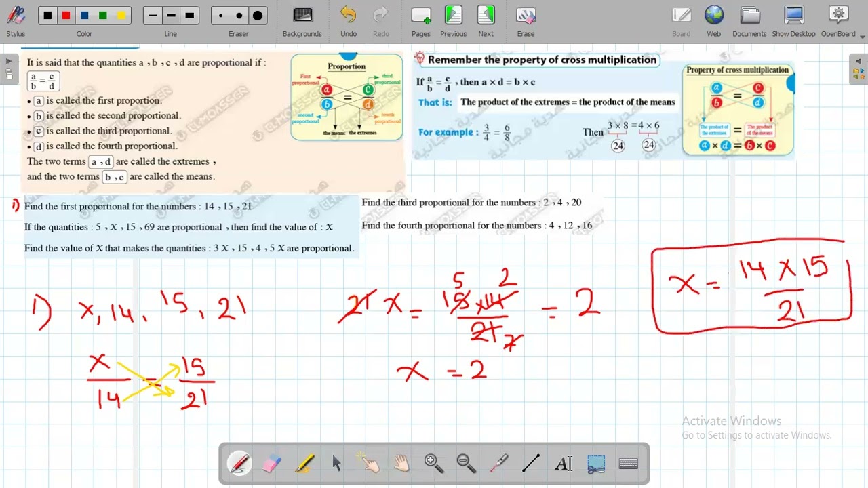The image size is (868, 488).
Task: Open the OpenBoard menu
Action: 839,21
